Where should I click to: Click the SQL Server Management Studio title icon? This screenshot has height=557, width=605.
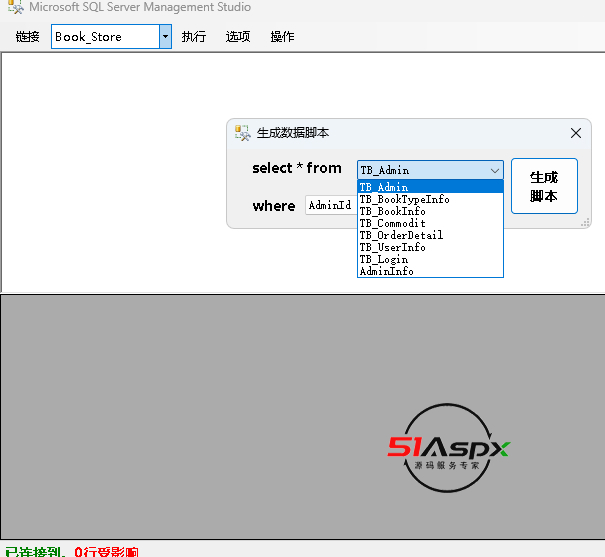click(15, 7)
